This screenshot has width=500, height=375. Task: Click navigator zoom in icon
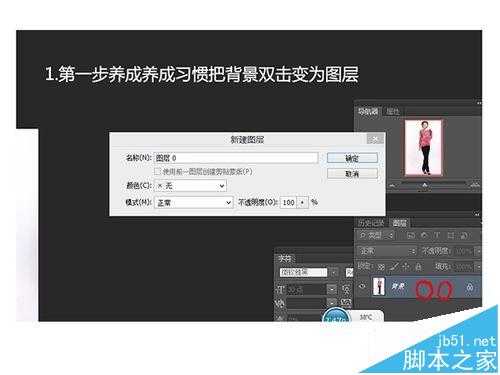[475, 184]
